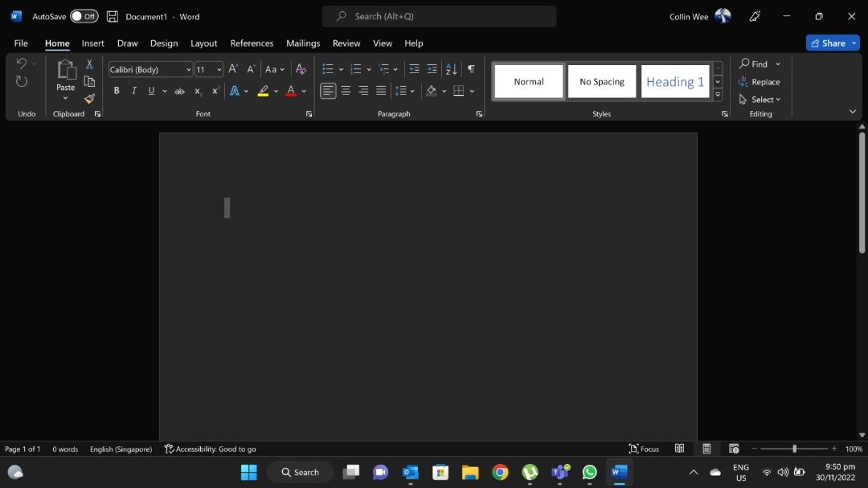The height and width of the screenshot is (488, 868).
Task: Sort paragraph text A to Z
Action: coord(451,68)
